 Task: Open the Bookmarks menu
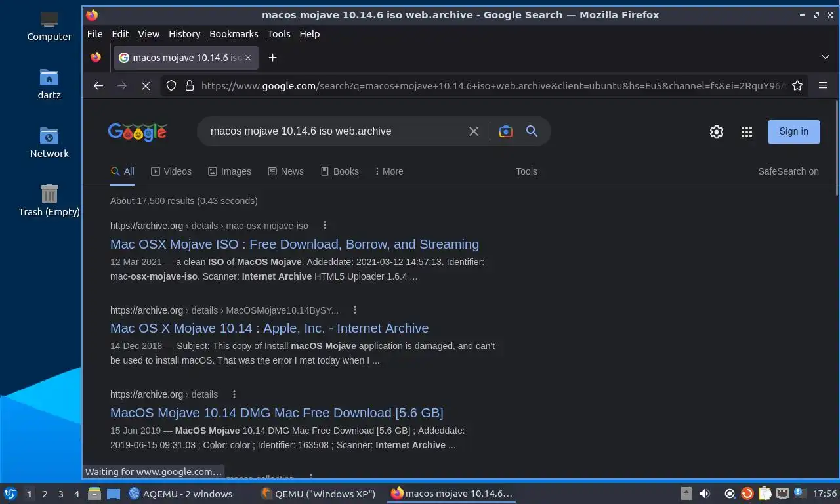coord(234,34)
